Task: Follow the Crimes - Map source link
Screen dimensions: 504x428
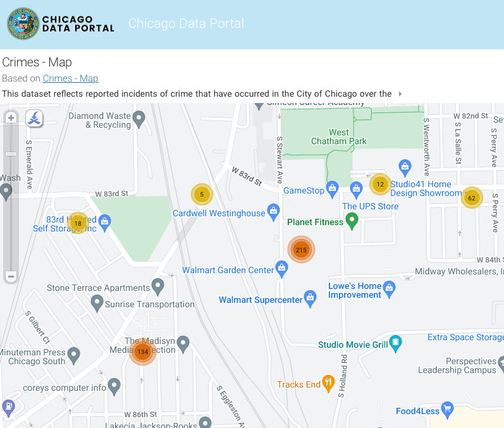Action: point(70,78)
